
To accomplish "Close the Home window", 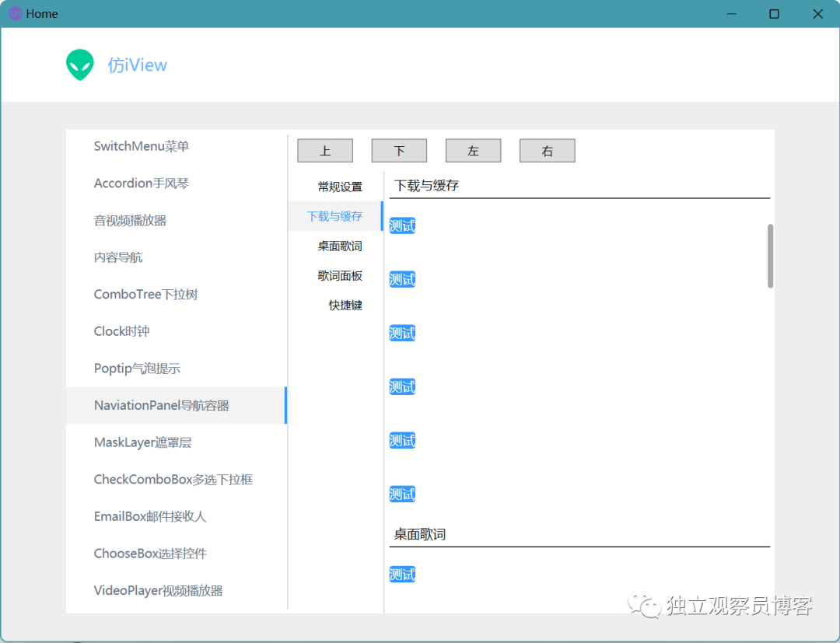I will (817, 14).
